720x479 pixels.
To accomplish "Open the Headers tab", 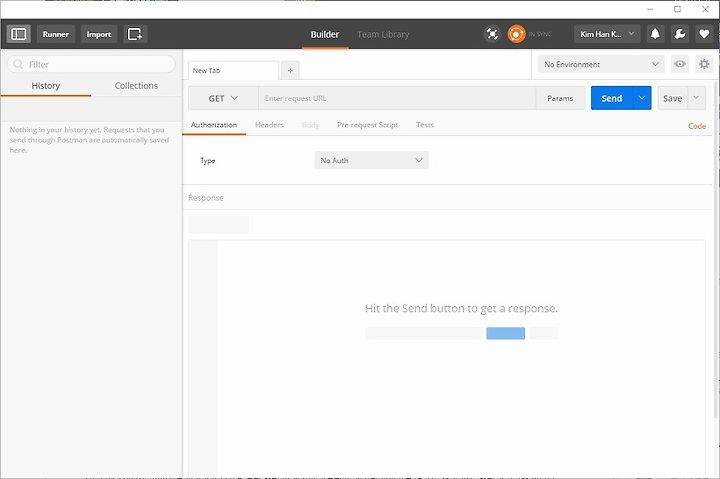I will 269,125.
